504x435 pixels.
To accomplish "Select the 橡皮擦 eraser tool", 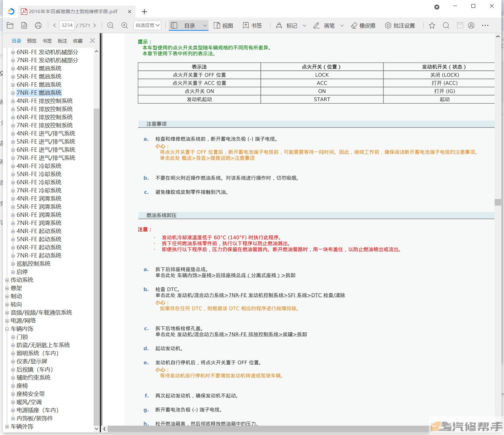I will 363,25.
